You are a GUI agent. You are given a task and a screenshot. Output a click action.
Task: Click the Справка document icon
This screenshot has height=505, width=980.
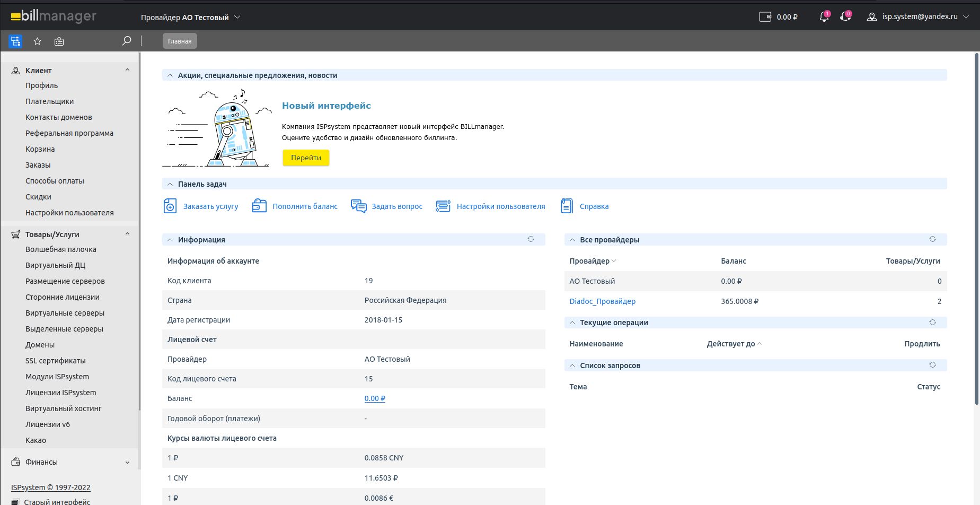pos(567,206)
